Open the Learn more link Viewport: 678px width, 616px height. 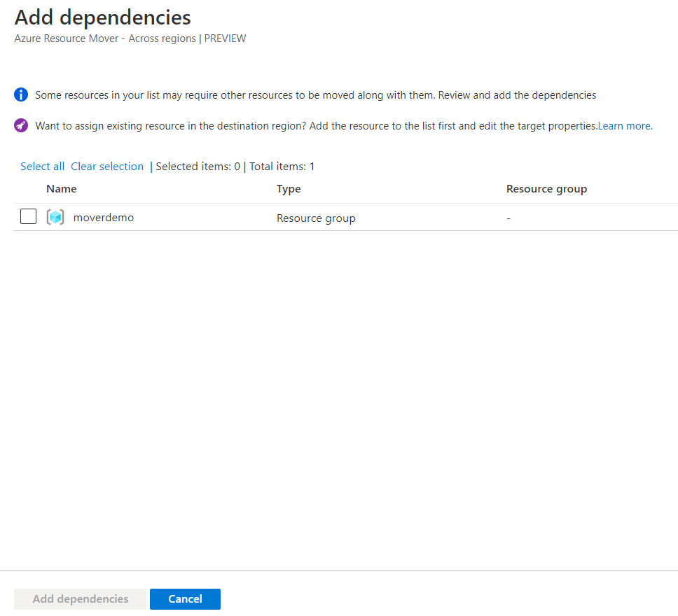(x=625, y=126)
